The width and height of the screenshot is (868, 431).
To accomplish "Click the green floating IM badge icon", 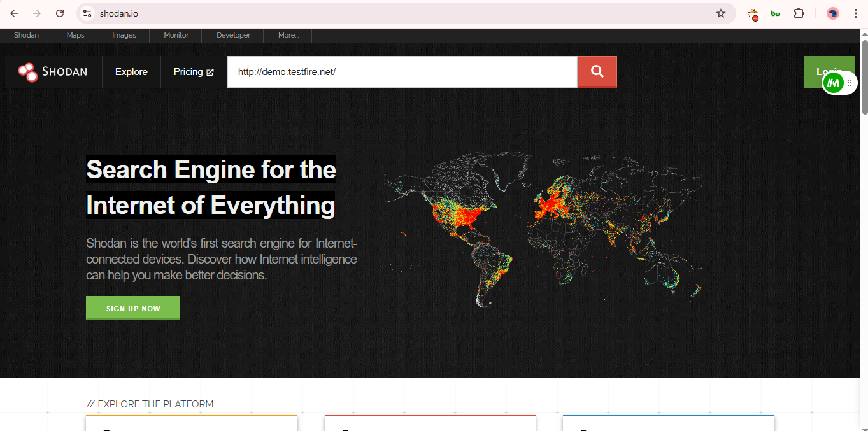I will point(833,83).
